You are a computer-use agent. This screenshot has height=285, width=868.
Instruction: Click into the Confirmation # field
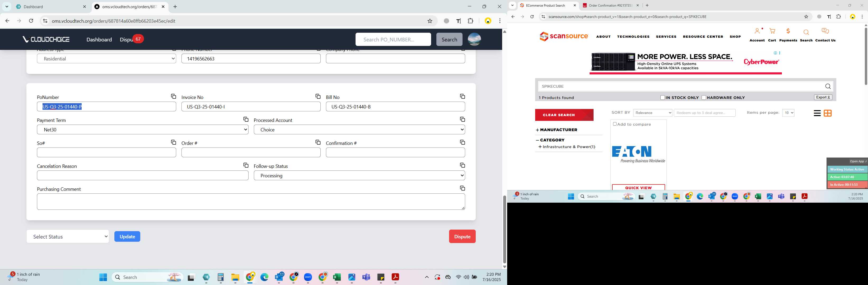(395, 153)
